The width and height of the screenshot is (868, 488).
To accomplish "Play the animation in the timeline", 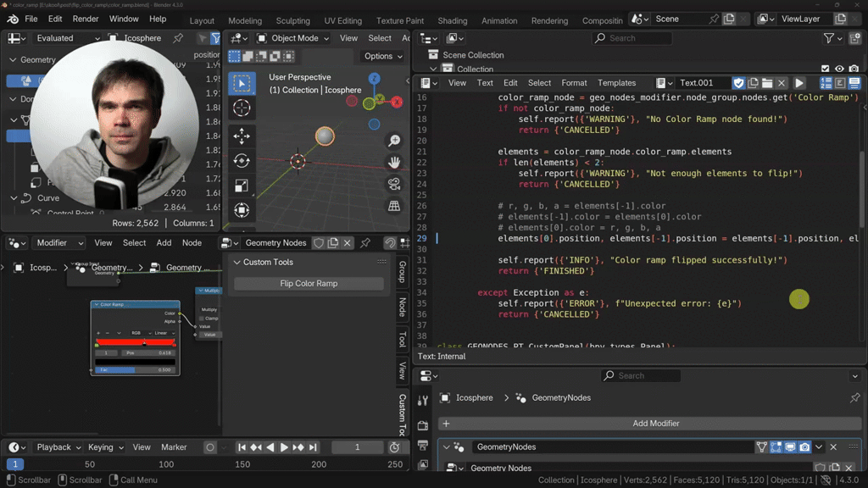I will click(284, 447).
